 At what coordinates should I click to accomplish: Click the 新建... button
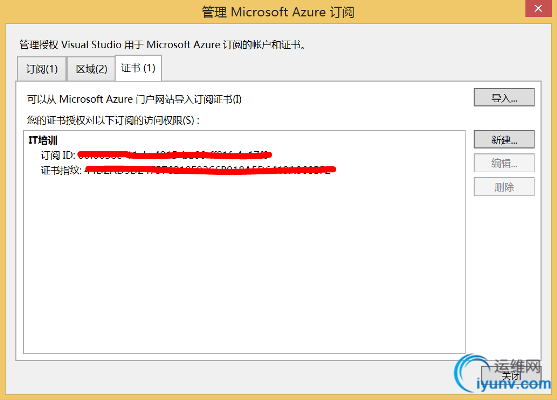(504, 140)
